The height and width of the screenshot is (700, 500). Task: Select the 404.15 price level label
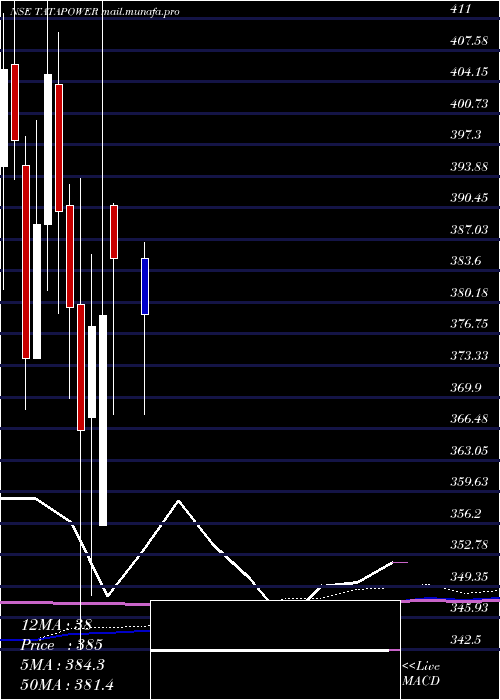pos(467,72)
